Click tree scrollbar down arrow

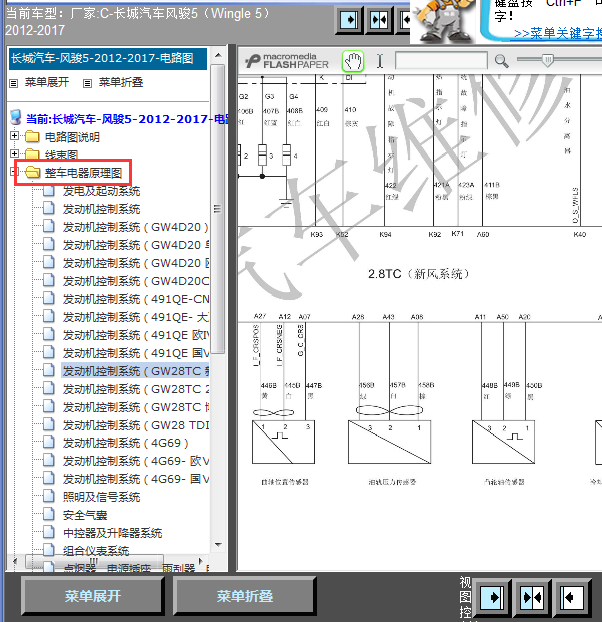click(218, 545)
